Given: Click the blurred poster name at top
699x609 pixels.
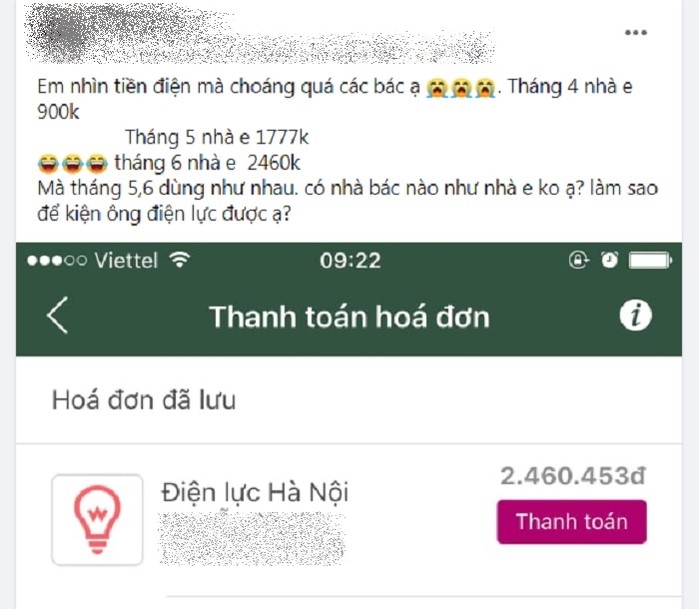Looking at the screenshot, I should point(259,33).
